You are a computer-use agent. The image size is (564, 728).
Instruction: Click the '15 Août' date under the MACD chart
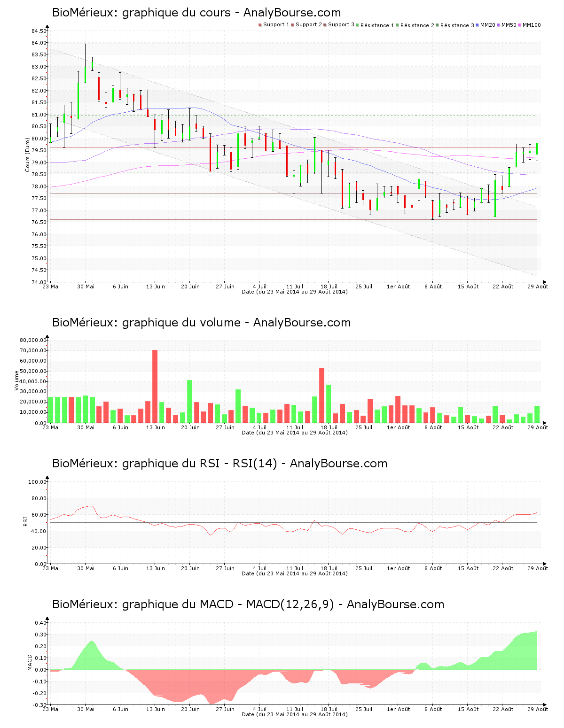pyautogui.click(x=468, y=709)
